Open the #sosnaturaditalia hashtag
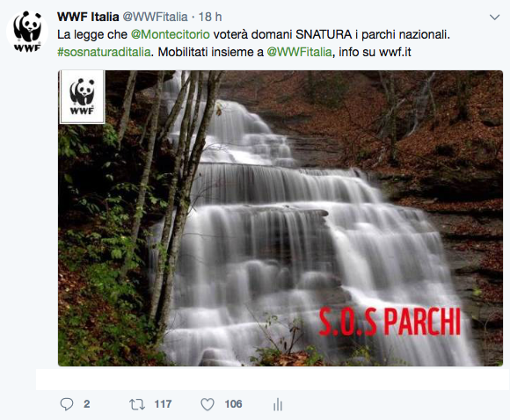Image resolution: width=510 pixels, height=420 pixels. click(104, 52)
